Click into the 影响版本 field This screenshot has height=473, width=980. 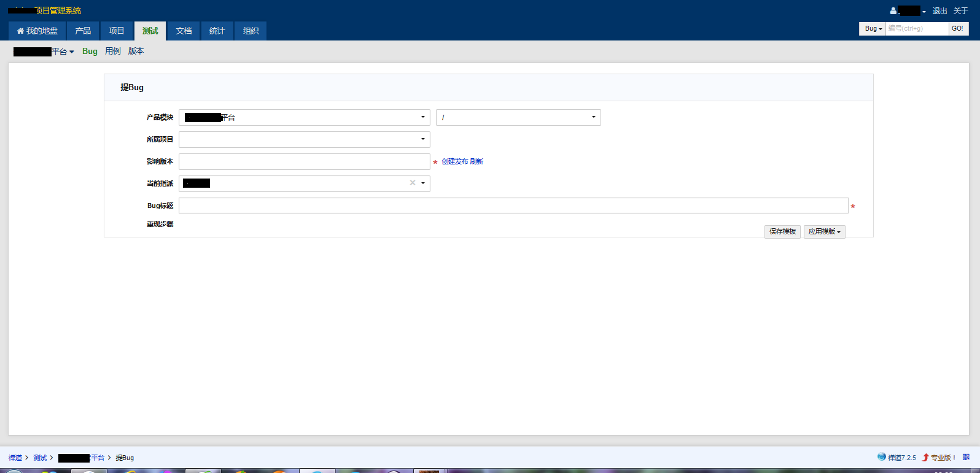(x=305, y=161)
